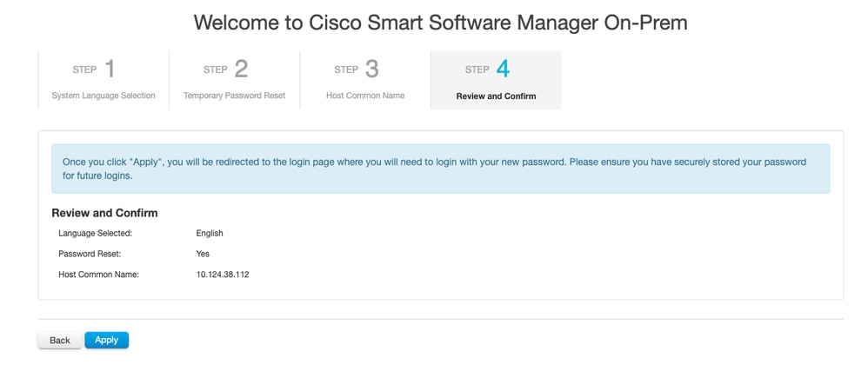The height and width of the screenshot is (371, 868).
Task: Click the English language value
Action: (210, 233)
